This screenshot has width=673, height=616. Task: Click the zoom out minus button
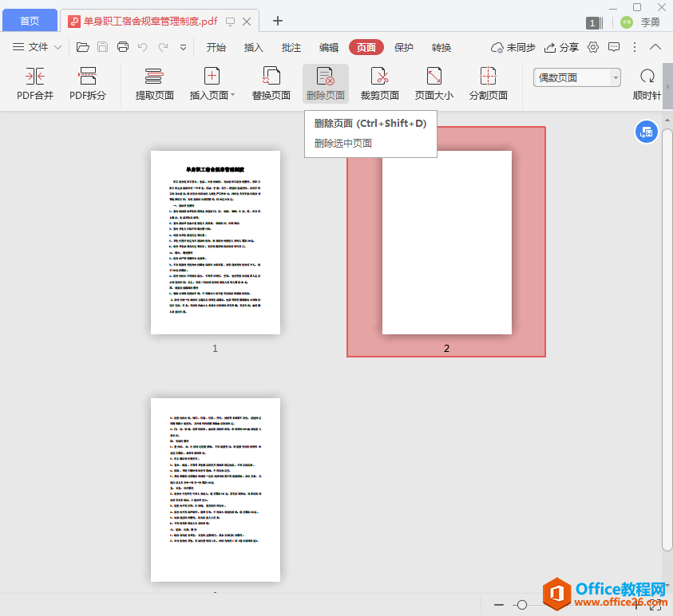click(x=499, y=605)
